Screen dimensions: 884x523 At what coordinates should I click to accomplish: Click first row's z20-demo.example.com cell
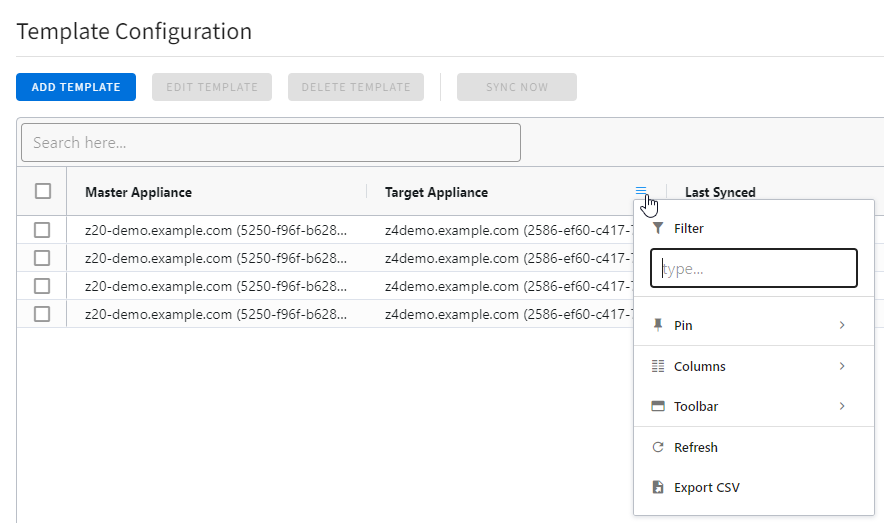[x=216, y=230]
